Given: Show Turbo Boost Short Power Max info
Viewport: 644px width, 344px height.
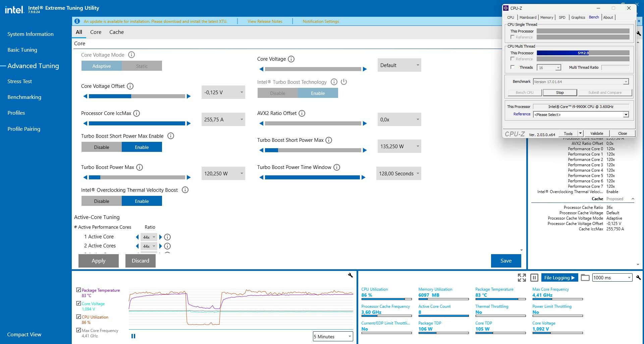Looking at the screenshot, I should coord(329,140).
